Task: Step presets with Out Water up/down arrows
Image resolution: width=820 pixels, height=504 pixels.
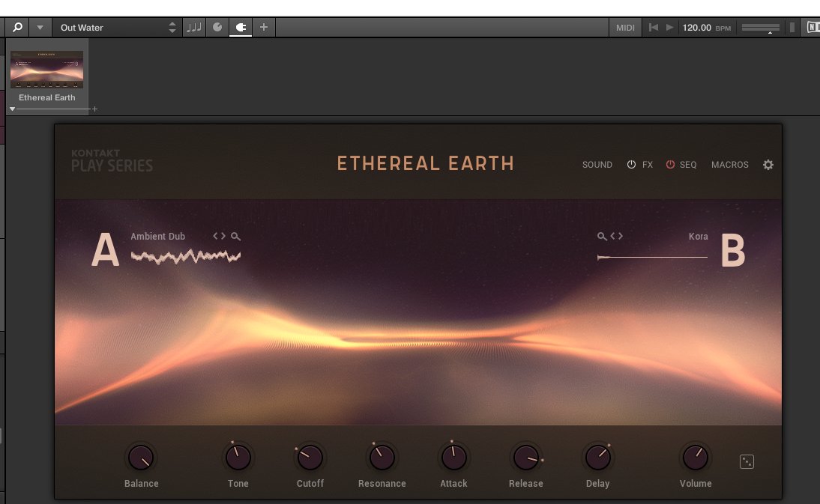Action: coord(172,28)
